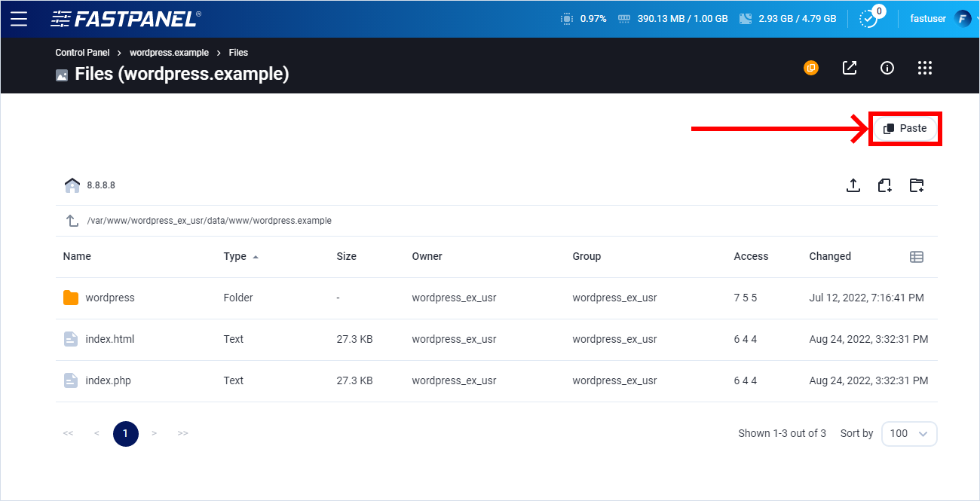This screenshot has height=501, width=980.
Task: Sort by the Name column header
Action: (x=77, y=256)
